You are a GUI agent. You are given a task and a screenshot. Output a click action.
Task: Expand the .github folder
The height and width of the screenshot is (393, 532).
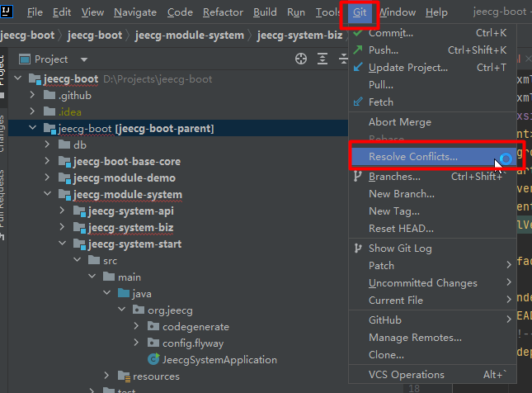coord(32,95)
